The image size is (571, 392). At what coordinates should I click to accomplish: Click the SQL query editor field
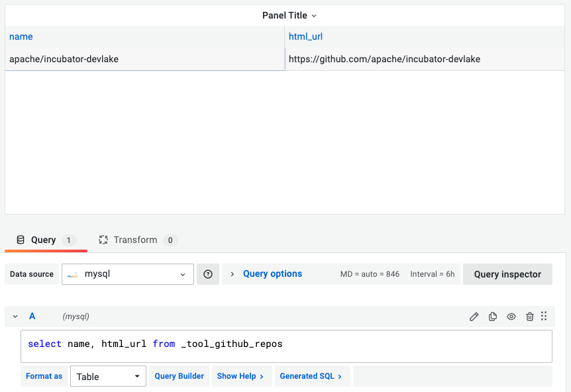click(x=286, y=346)
